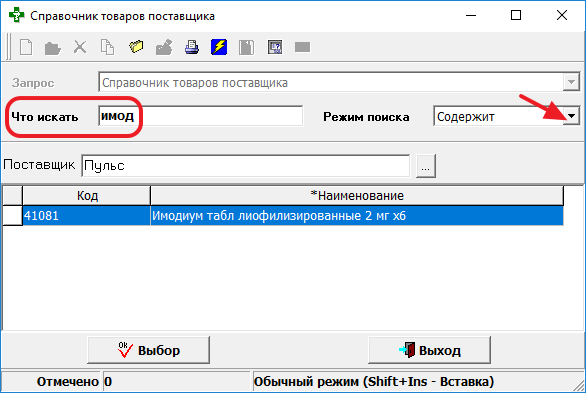Click the Выход button
The width and height of the screenshot is (586, 393).
(429, 350)
